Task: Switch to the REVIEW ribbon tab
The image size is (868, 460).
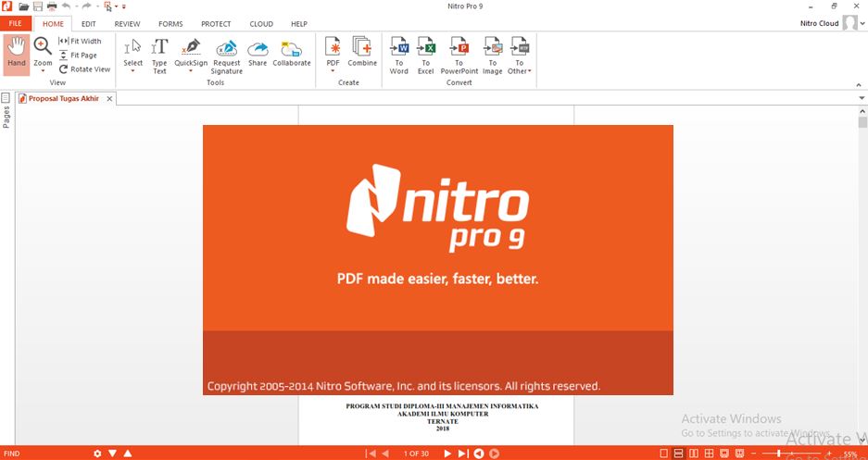Action: pyautogui.click(x=127, y=24)
